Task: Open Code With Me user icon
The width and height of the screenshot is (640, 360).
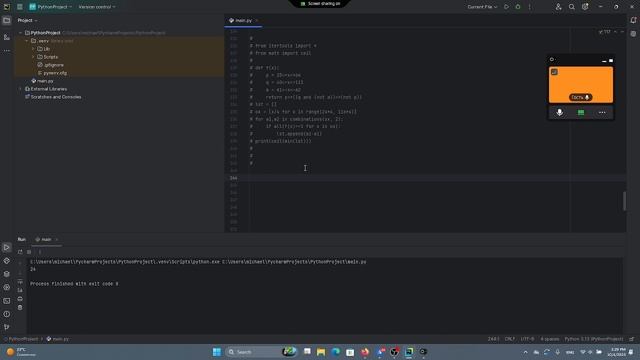Action: click(x=558, y=7)
